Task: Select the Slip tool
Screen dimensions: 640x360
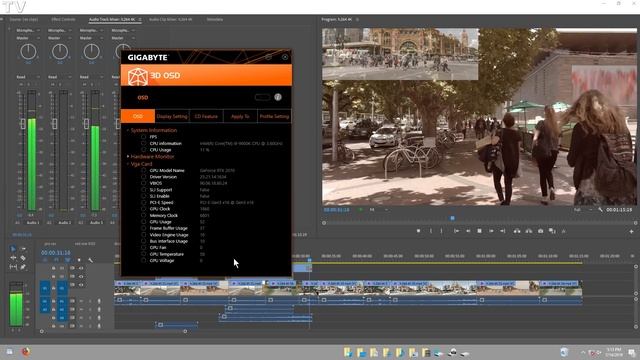Action: pos(13,267)
